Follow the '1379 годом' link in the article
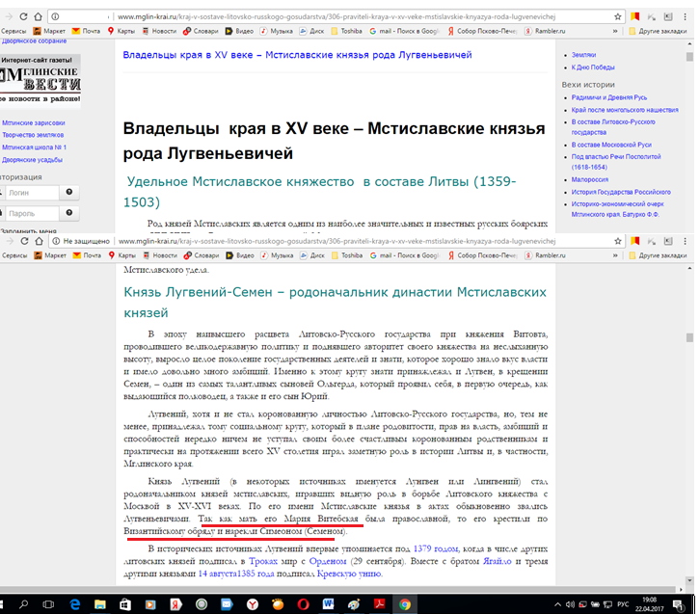Viewport: 700px width, 614px height. [x=436, y=548]
